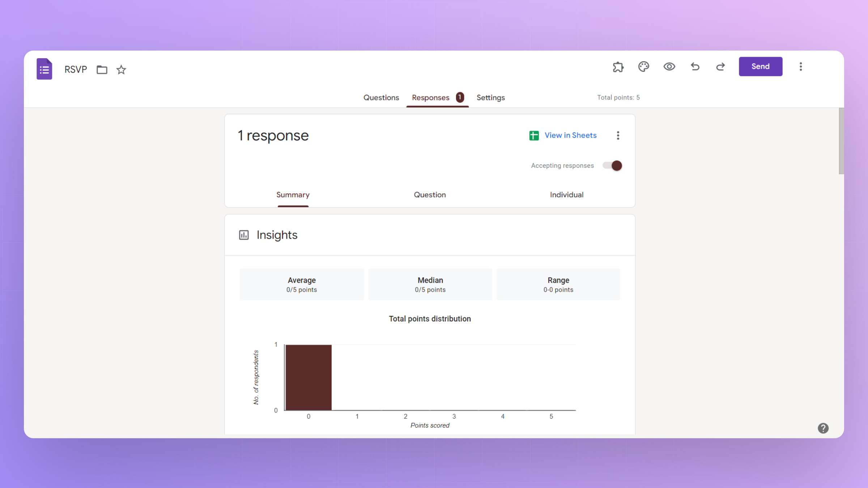The height and width of the screenshot is (488, 868).
Task: Select the Individual responses tab
Action: [566, 195]
